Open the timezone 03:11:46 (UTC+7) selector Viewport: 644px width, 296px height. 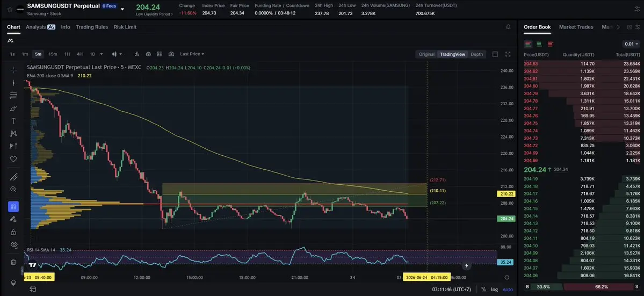tap(451, 290)
